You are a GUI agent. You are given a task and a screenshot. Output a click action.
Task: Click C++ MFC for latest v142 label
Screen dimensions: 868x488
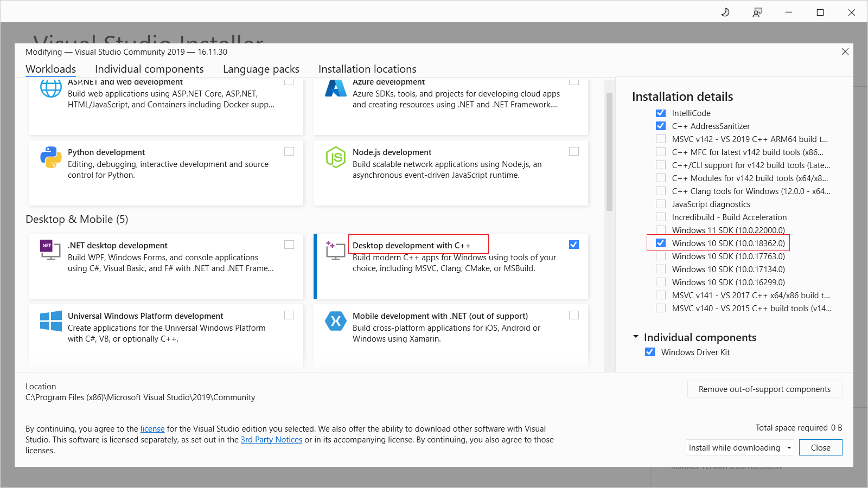pyautogui.click(x=748, y=152)
